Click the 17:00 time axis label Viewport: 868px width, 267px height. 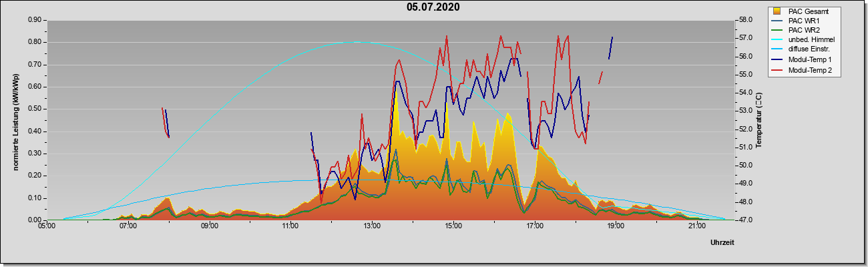tap(534, 227)
